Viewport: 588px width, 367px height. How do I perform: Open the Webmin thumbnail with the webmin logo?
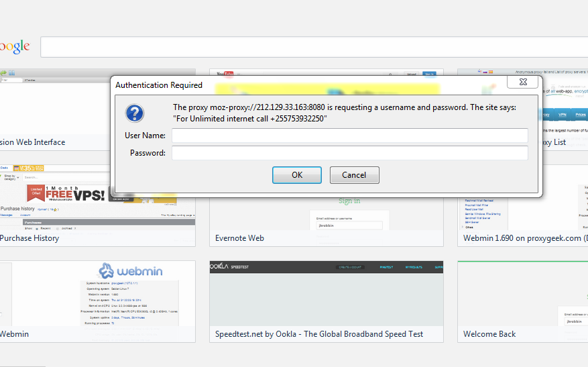[x=97, y=301]
